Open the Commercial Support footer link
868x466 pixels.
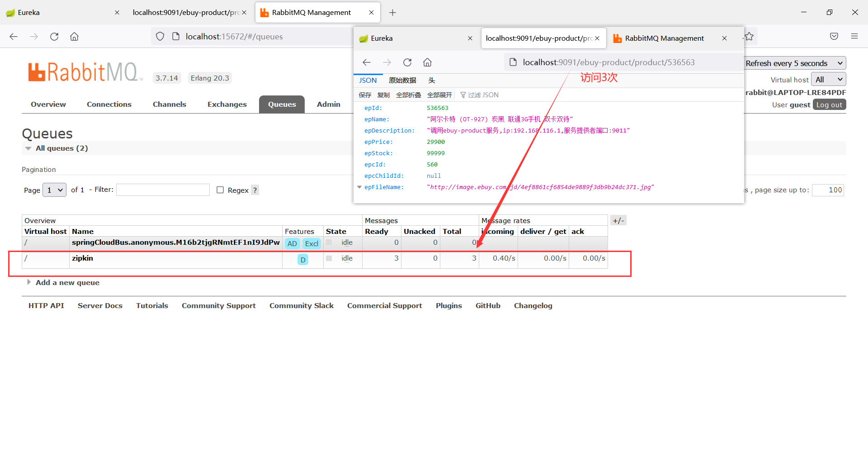[x=385, y=306]
